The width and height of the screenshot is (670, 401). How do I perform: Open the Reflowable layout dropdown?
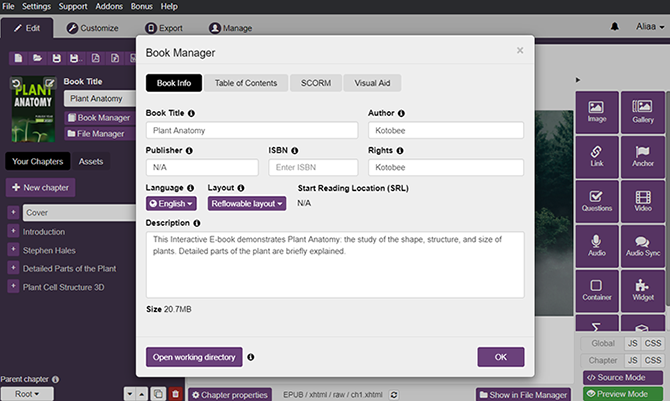247,203
